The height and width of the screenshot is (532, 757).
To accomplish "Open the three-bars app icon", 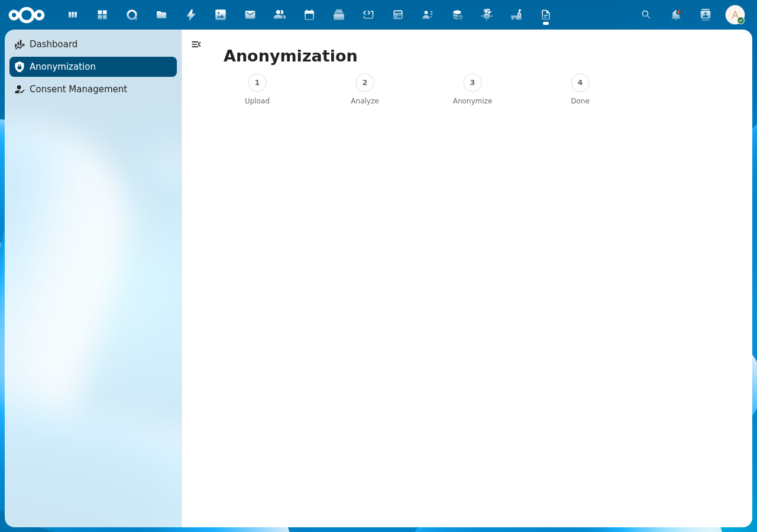I will 73,15.
